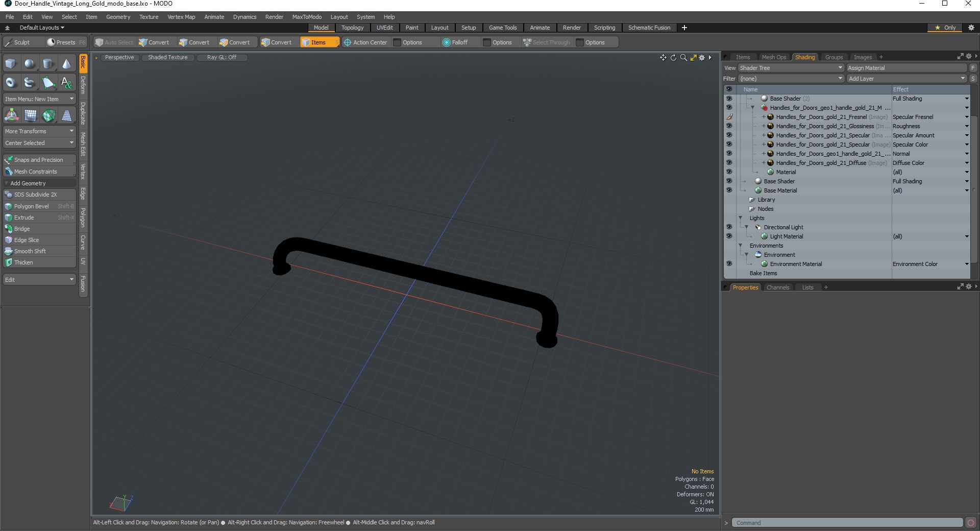Click viewport move/pan control icon
The width and height of the screenshot is (980, 531).
point(663,58)
